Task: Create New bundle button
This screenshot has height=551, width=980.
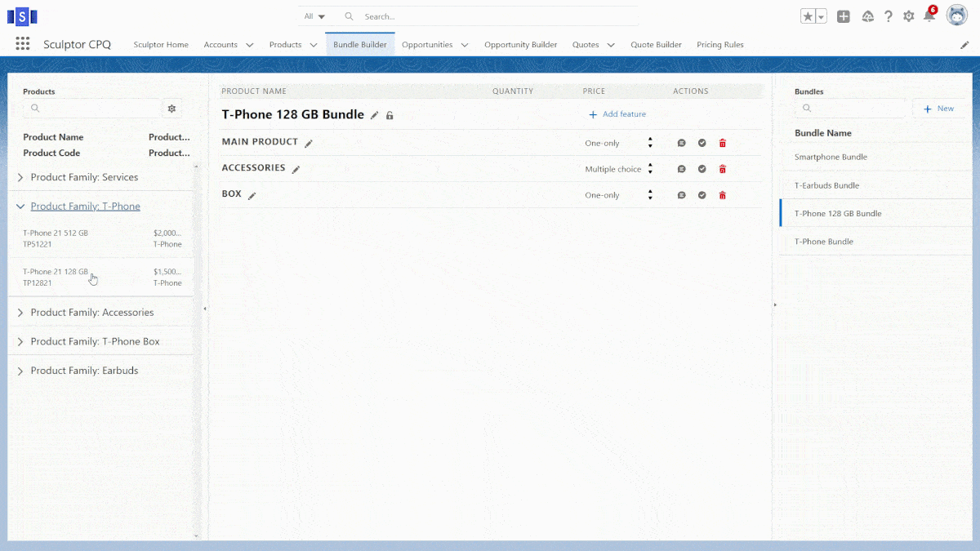Action: click(x=938, y=109)
